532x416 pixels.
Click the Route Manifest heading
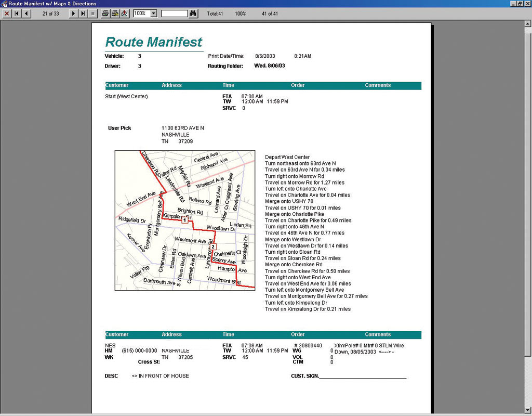pos(154,42)
